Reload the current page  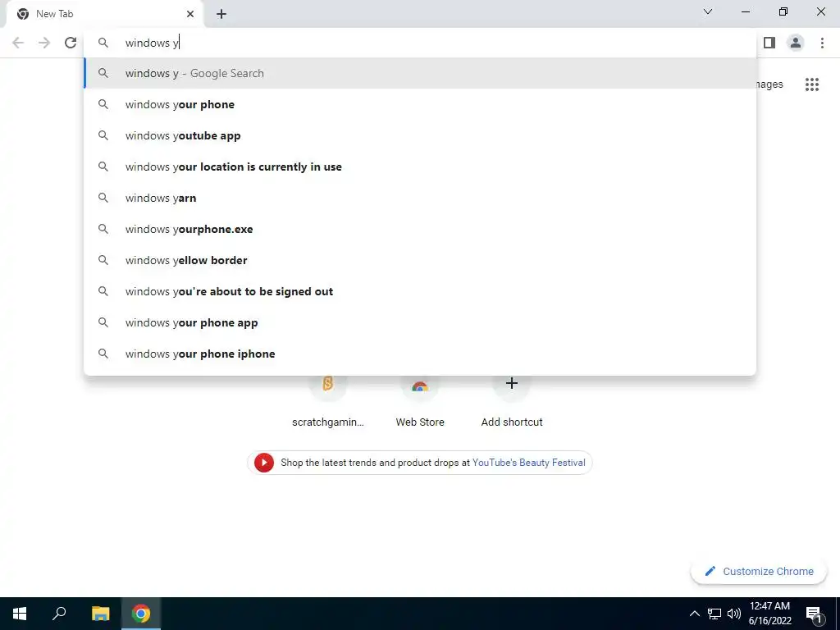coord(71,43)
